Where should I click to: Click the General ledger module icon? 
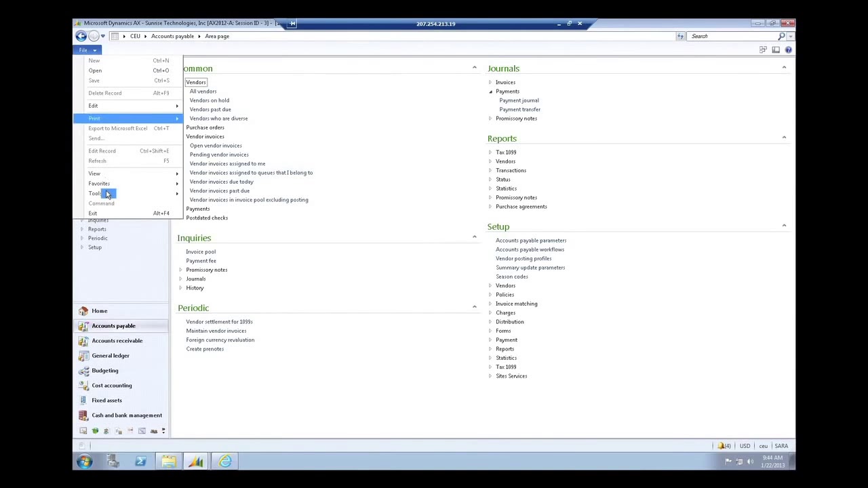pos(83,355)
